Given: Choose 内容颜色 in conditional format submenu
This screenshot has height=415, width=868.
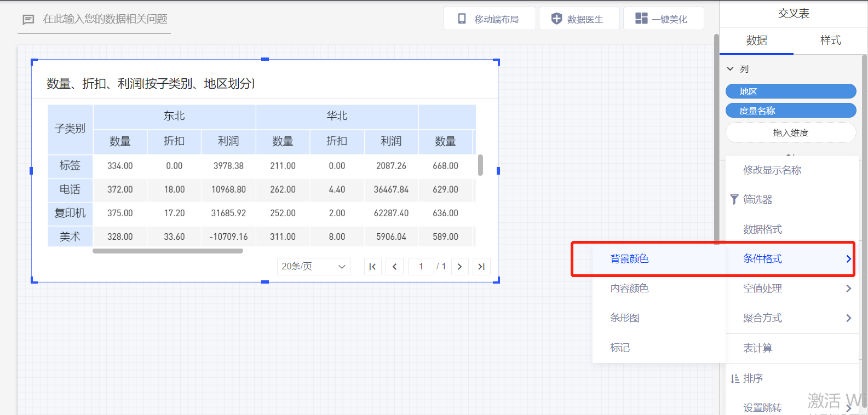Looking at the screenshot, I should point(629,289).
